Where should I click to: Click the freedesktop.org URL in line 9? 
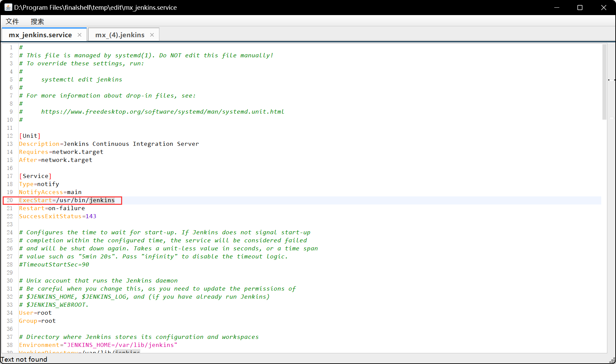click(x=162, y=112)
